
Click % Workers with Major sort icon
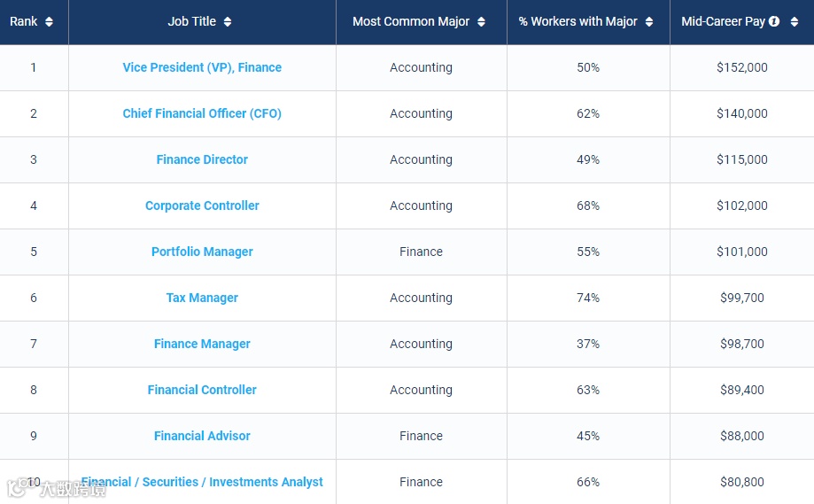point(649,22)
